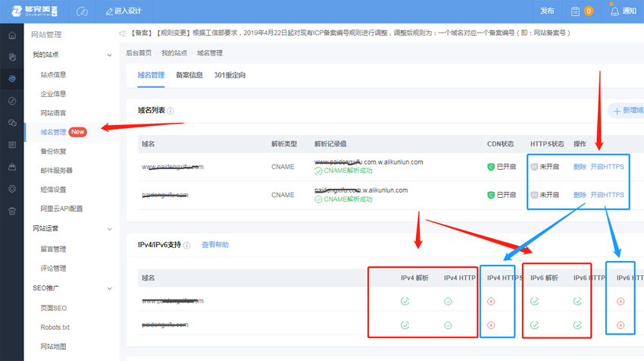
Task: Switch to the 备案信息 tab
Action: click(x=189, y=75)
